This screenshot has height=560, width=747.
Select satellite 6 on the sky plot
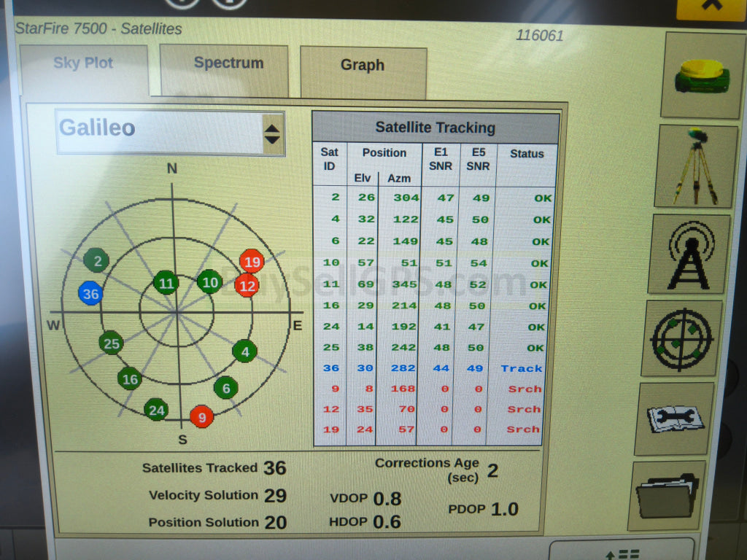pyautogui.click(x=226, y=388)
